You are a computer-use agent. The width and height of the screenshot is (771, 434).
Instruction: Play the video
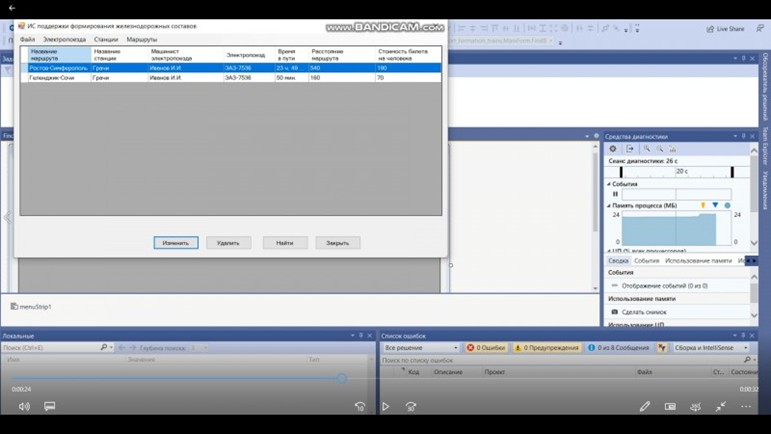click(386, 406)
